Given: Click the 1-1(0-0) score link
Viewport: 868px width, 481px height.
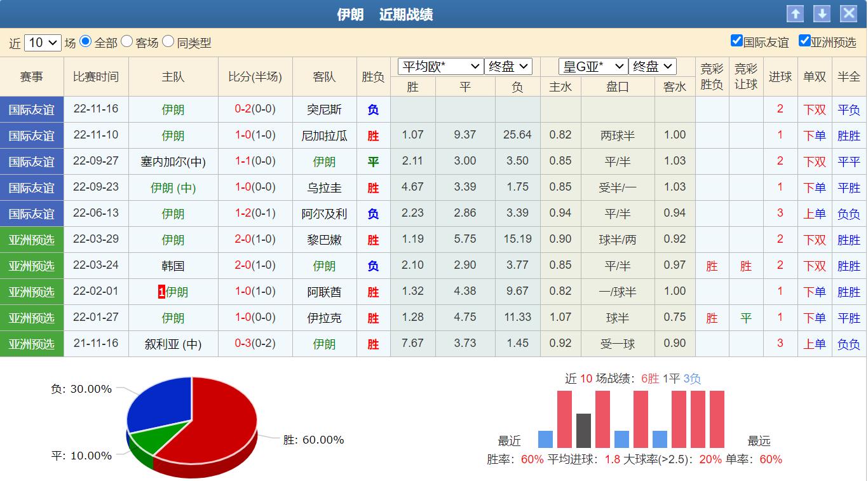Looking at the screenshot, I should click(255, 161).
